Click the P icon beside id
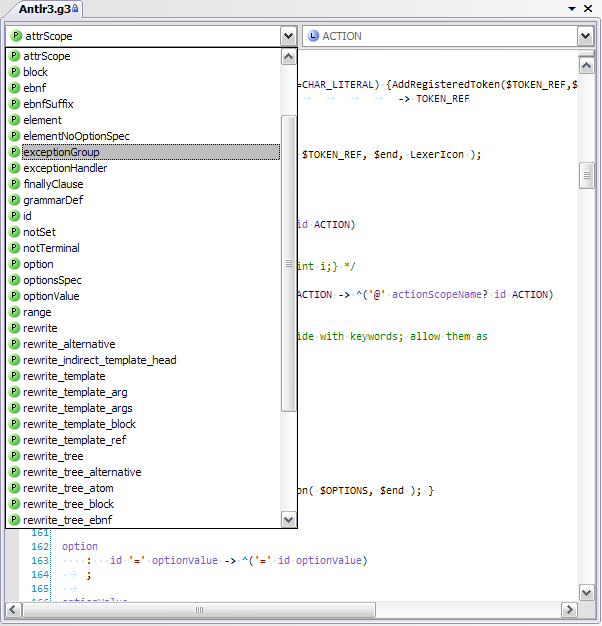602x626 pixels. point(14,216)
